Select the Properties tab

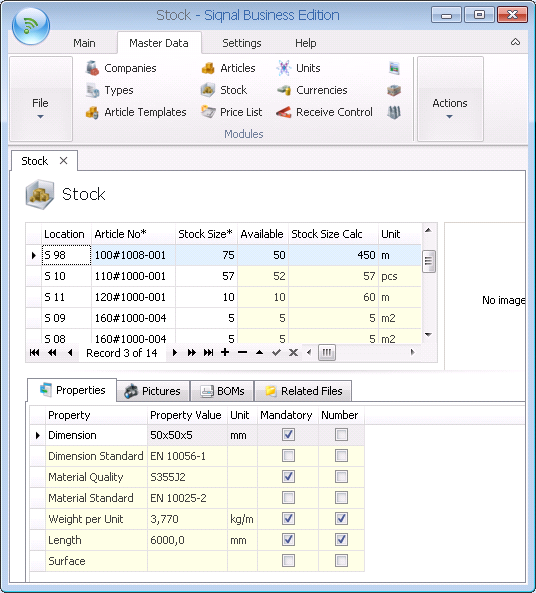tap(72, 390)
